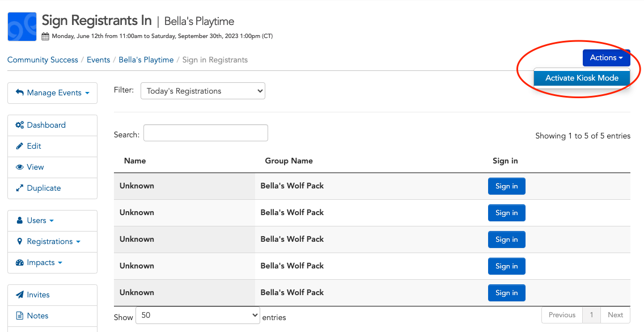Open the Actions menu button

tap(606, 57)
